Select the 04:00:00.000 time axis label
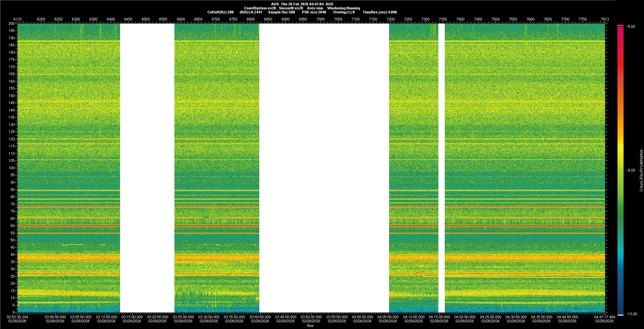Screen dimensions: 644x329 (x=363, y=317)
